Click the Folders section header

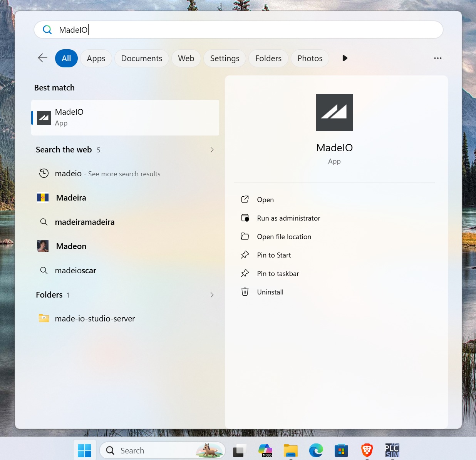tap(49, 295)
